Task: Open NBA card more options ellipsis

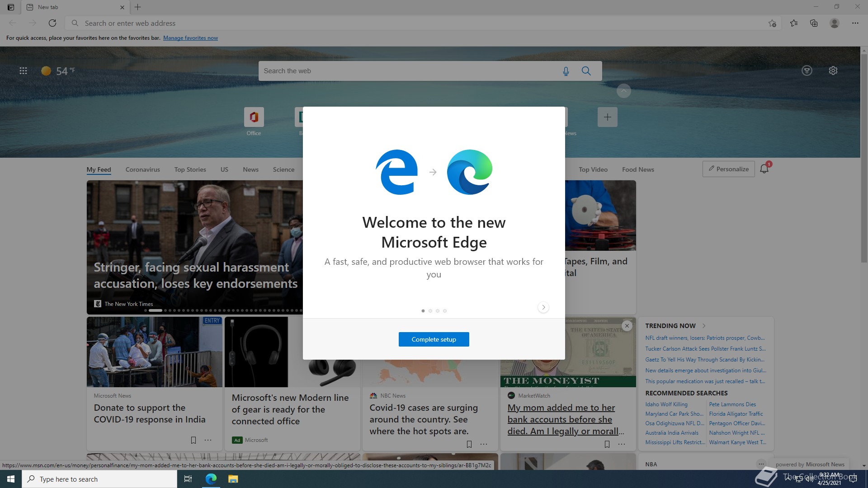Action: point(761,464)
